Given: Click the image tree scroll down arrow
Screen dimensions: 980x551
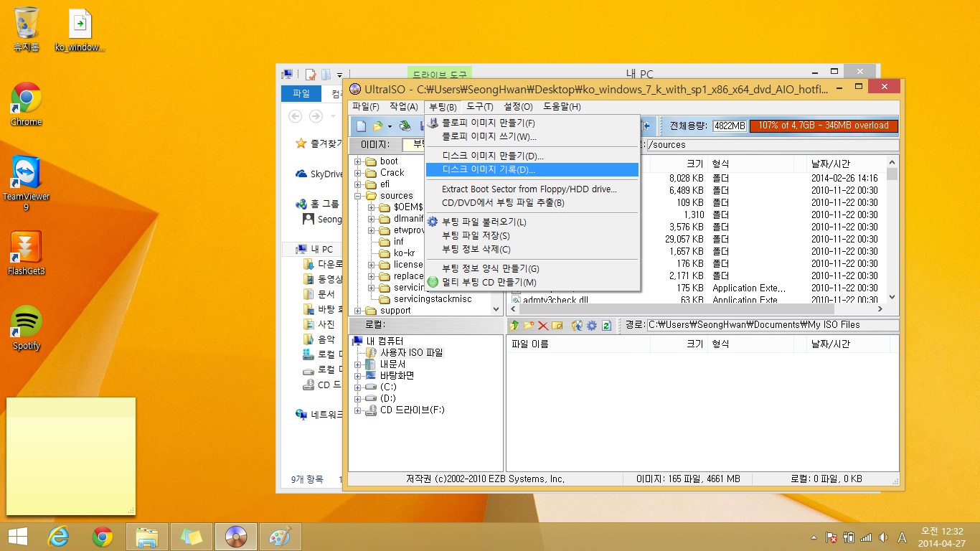Looking at the screenshot, I should [x=496, y=310].
